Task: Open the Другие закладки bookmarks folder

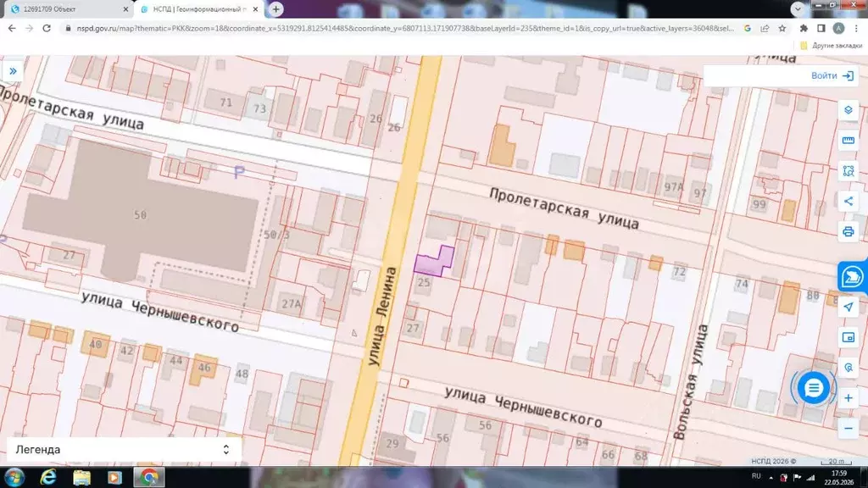Action: tap(831, 46)
